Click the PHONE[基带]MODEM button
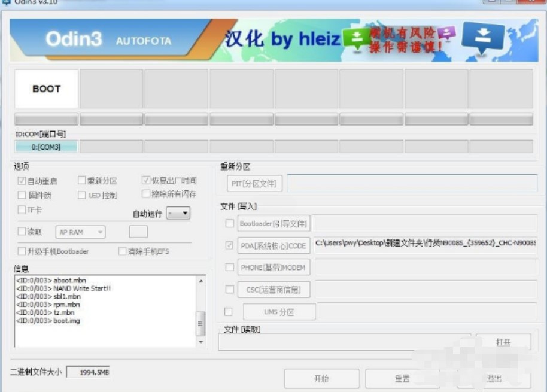547x392 pixels. (273, 268)
